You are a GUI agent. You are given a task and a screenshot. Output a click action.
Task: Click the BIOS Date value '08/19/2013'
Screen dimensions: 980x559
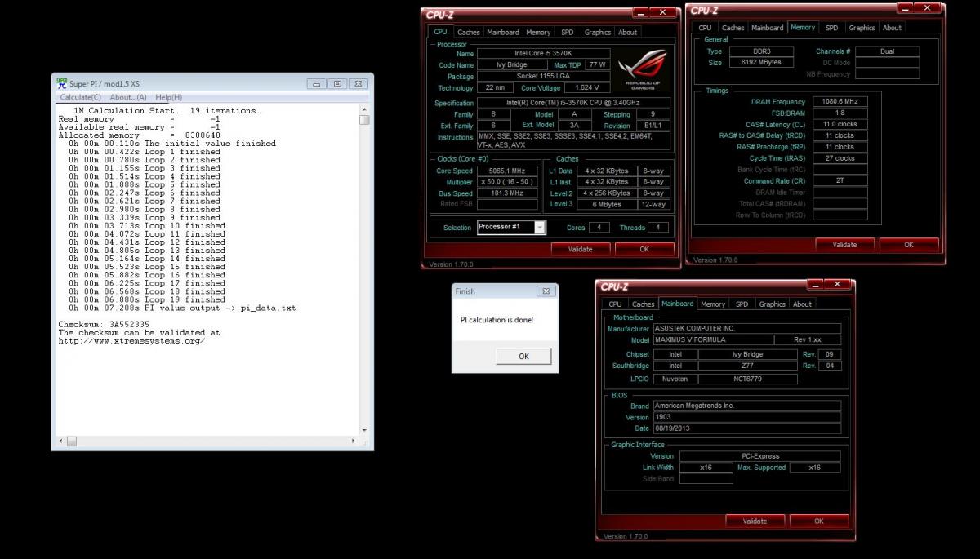[746, 428]
